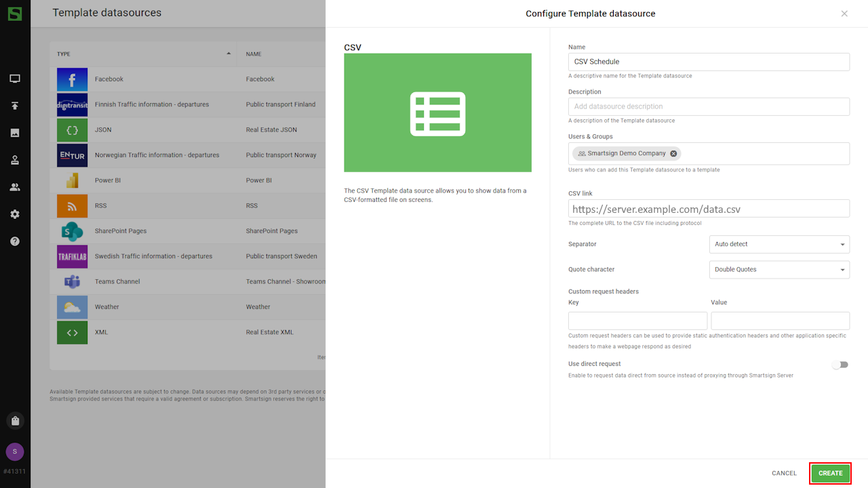
Task: Open the purple user avatar menu
Action: tap(15, 451)
